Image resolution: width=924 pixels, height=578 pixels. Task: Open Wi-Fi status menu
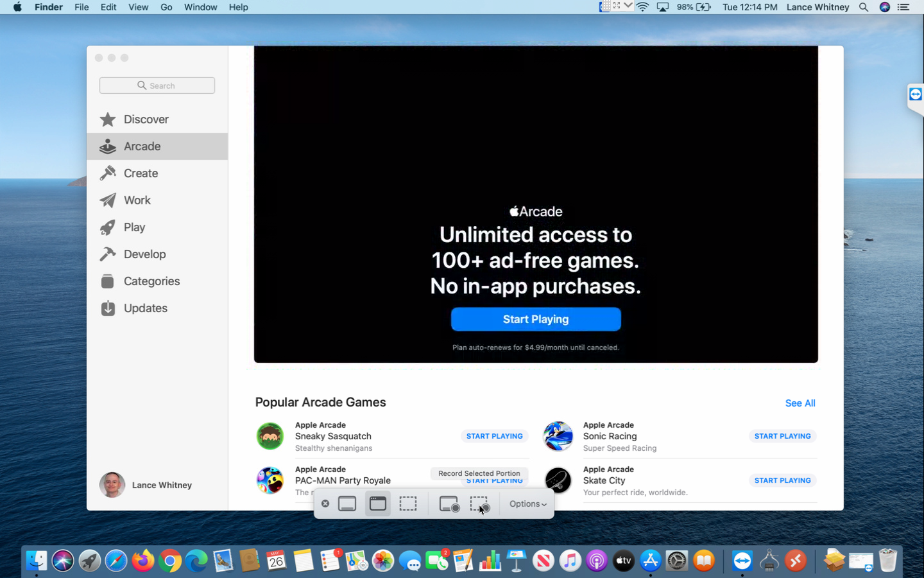click(643, 7)
